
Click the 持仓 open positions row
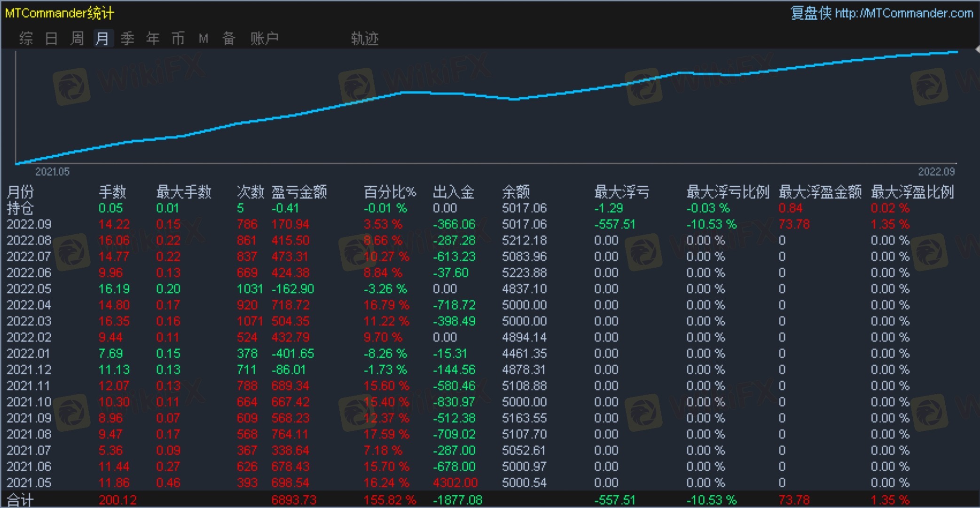pyautogui.click(x=20, y=208)
